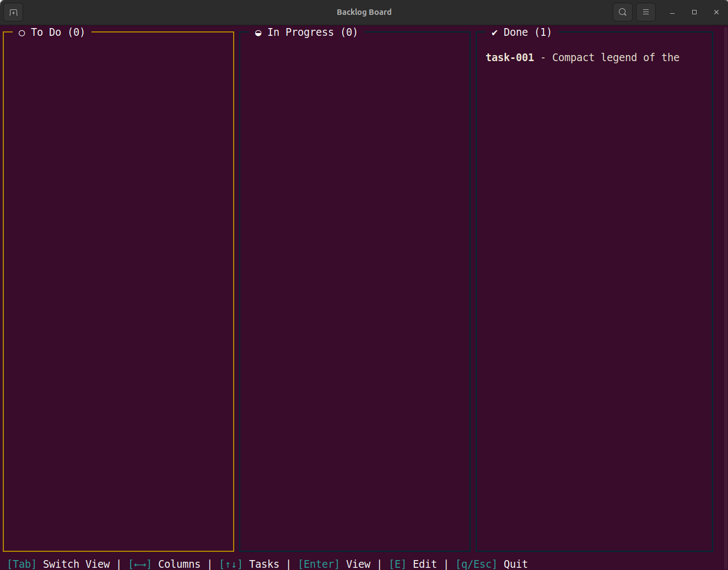Select the To Do (0) column header
The image size is (728, 570).
58,32
